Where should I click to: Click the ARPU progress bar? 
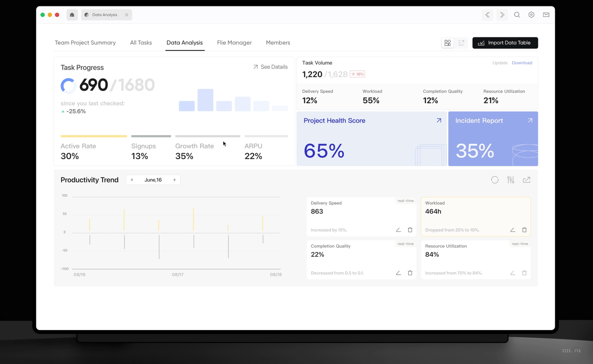[x=266, y=136]
